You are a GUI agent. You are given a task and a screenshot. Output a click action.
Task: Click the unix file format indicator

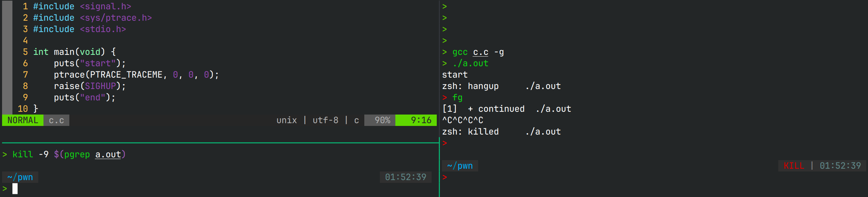point(287,120)
